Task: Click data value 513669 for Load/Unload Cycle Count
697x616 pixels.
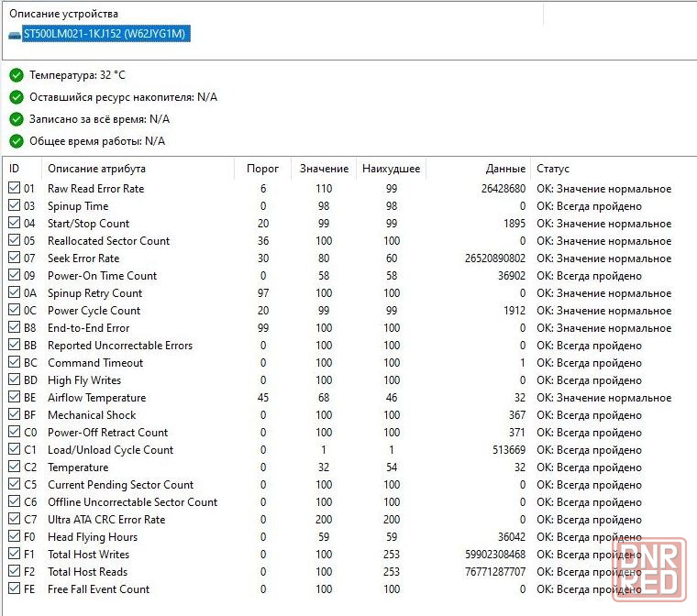Action: [x=509, y=450]
